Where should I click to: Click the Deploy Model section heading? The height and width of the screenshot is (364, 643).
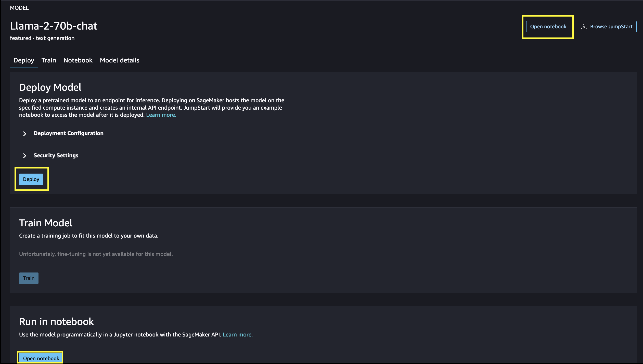click(50, 87)
